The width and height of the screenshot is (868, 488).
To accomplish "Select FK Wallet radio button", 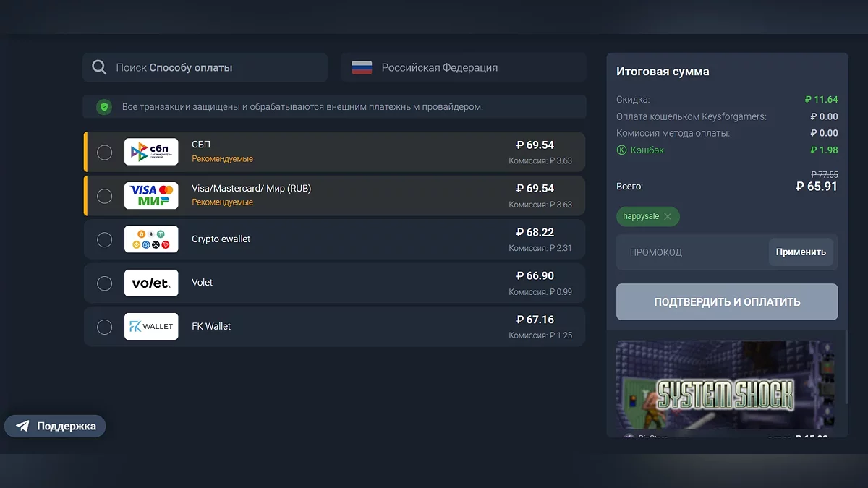I will point(105,327).
